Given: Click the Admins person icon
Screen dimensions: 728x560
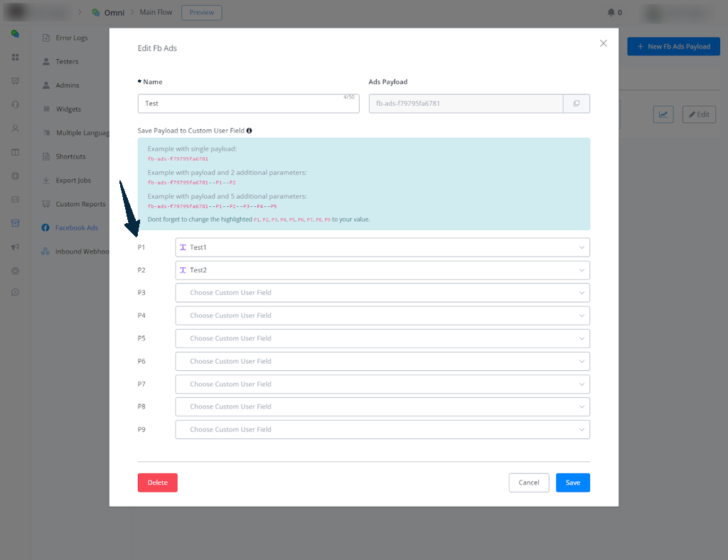Looking at the screenshot, I should [x=46, y=85].
